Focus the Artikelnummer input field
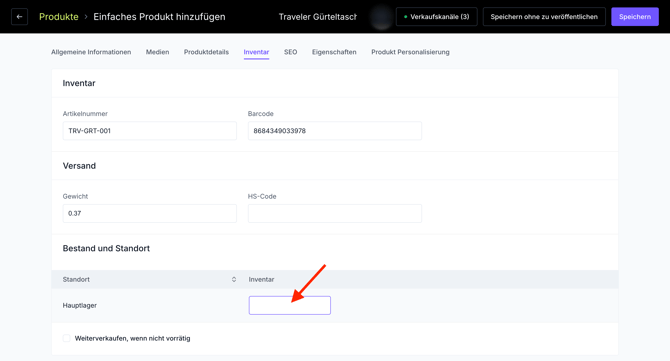 (x=150, y=131)
